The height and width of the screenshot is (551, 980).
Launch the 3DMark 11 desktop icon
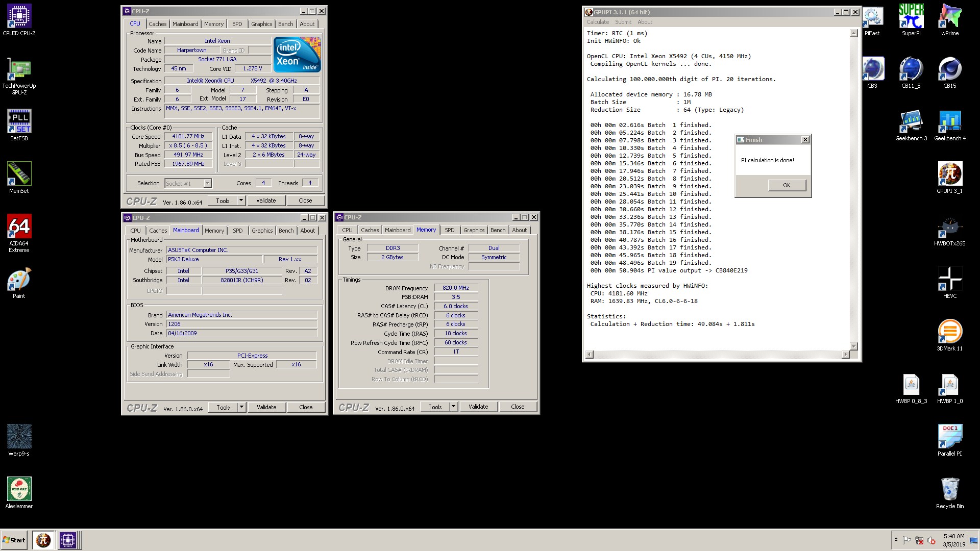pyautogui.click(x=950, y=335)
